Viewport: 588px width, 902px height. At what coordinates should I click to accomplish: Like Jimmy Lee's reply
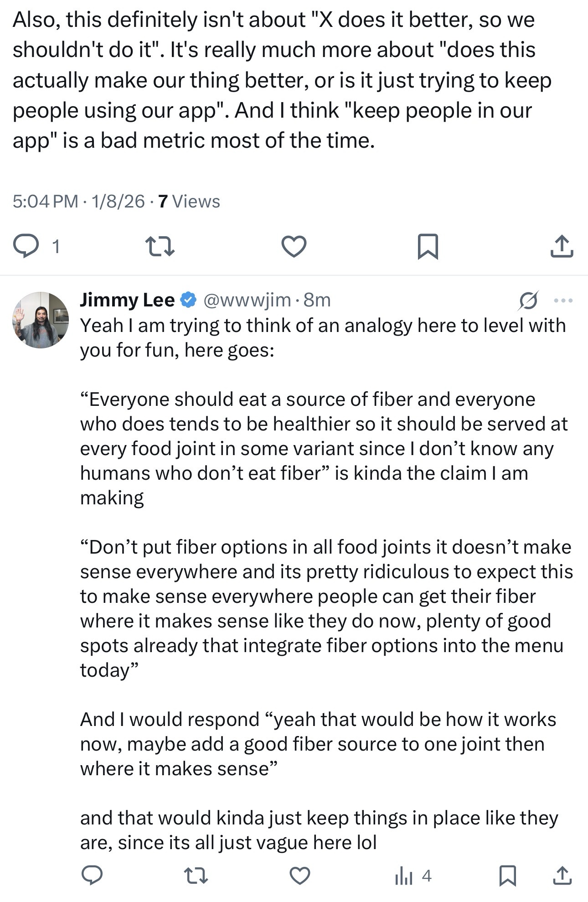(x=300, y=876)
